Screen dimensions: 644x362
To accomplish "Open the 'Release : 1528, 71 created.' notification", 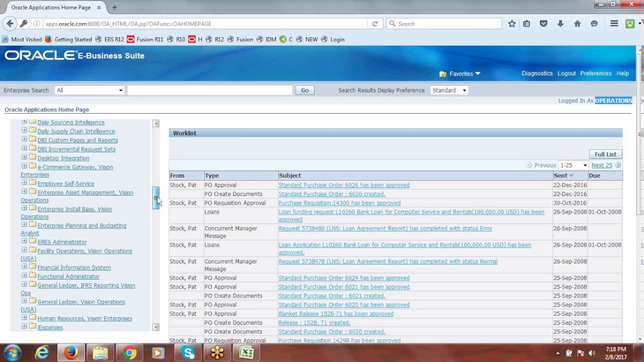I will click(314, 323).
